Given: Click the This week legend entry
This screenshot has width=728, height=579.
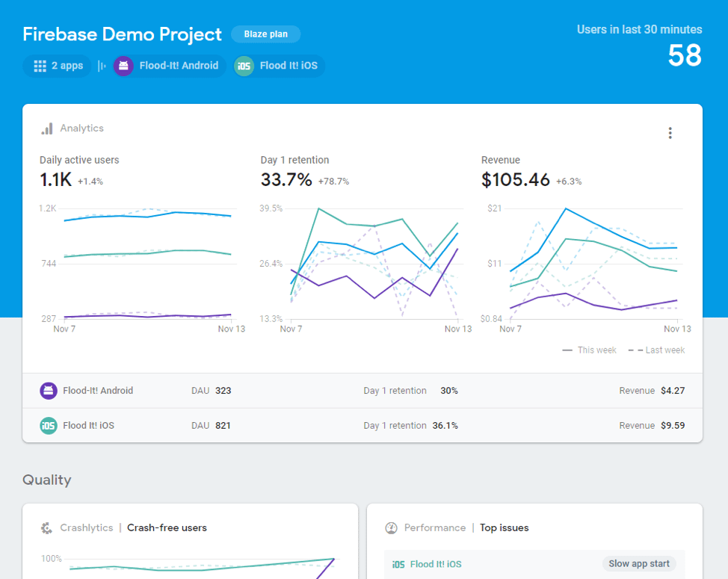Looking at the screenshot, I should [x=589, y=350].
